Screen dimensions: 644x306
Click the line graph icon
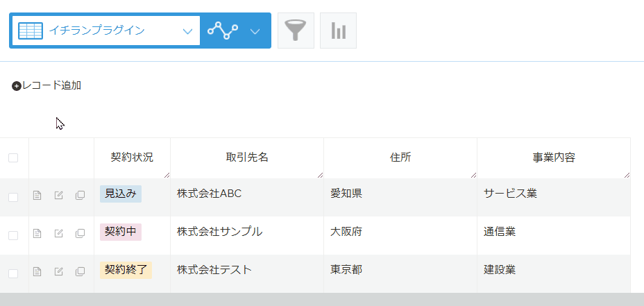coord(222,31)
